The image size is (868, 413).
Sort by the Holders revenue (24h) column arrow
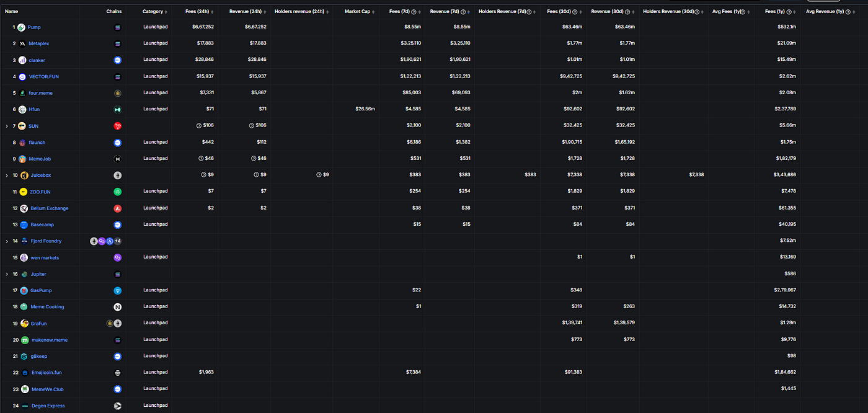(x=327, y=12)
